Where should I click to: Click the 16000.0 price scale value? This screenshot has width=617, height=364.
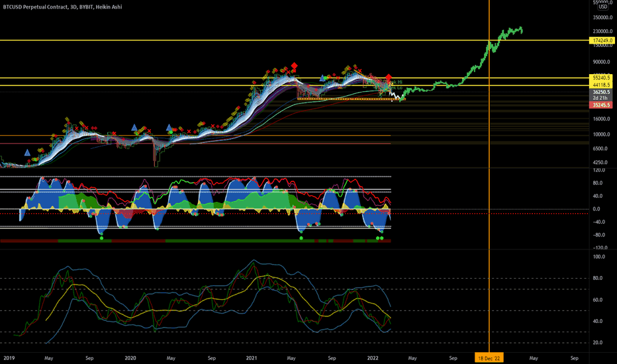tap(602, 119)
